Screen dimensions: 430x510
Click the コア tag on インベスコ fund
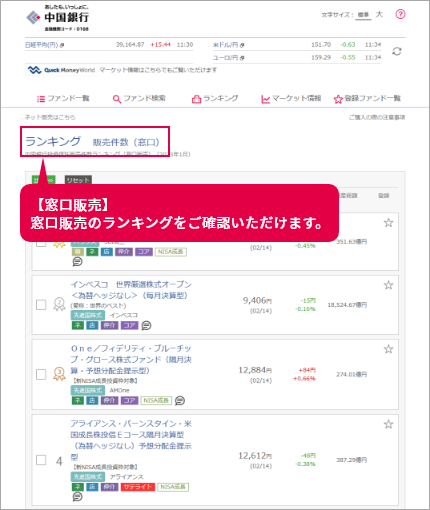tap(129, 325)
